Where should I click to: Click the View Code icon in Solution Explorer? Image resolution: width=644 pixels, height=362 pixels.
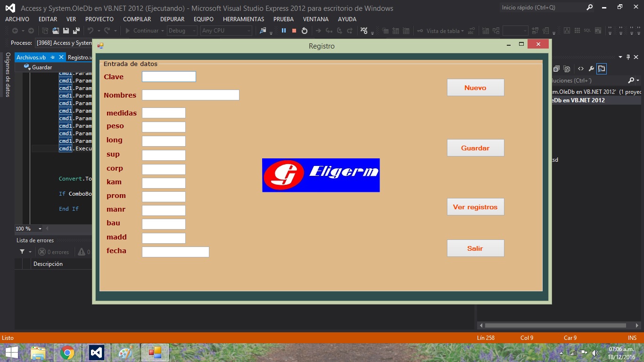[581, 69]
